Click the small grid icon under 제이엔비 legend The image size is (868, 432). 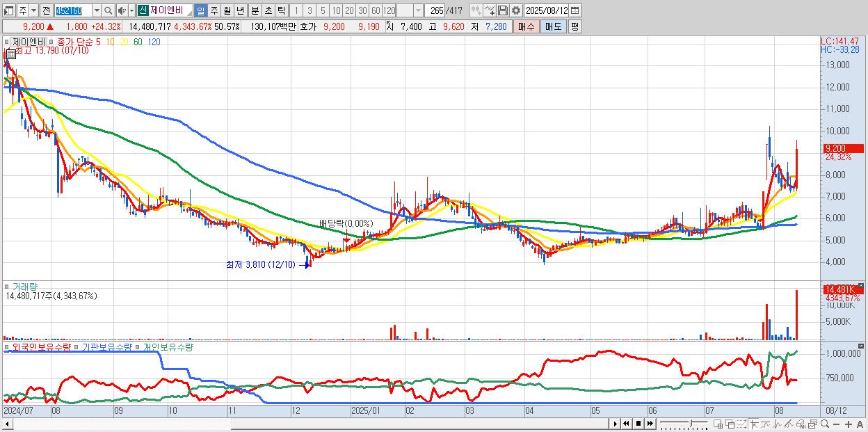click(11, 55)
